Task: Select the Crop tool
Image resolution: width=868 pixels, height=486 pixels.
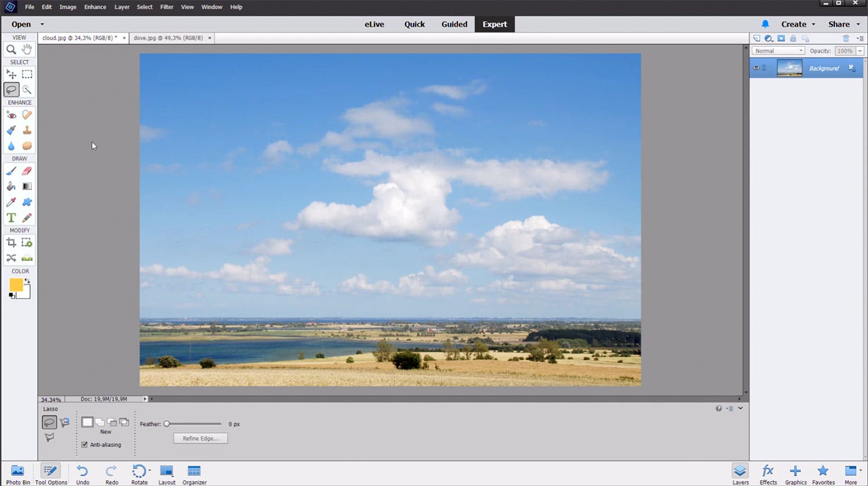Action: [x=11, y=243]
